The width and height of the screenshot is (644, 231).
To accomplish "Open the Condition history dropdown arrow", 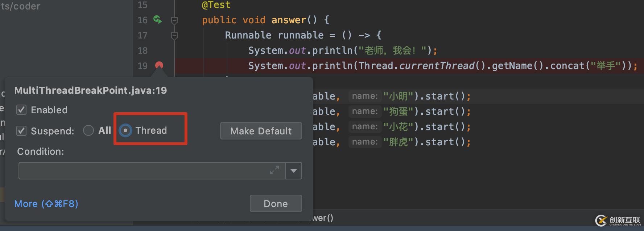I will pos(294,171).
